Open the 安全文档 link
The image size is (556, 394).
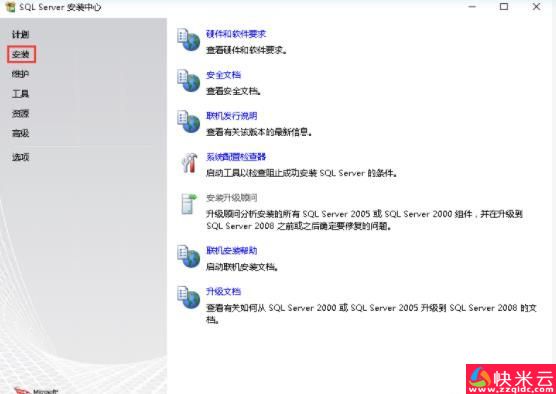click(x=223, y=75)
